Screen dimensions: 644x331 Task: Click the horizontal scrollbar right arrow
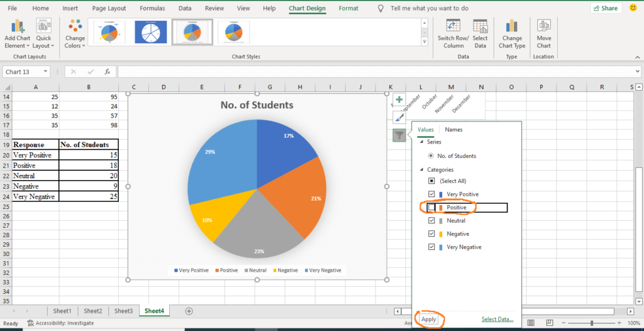coord(630,311)
